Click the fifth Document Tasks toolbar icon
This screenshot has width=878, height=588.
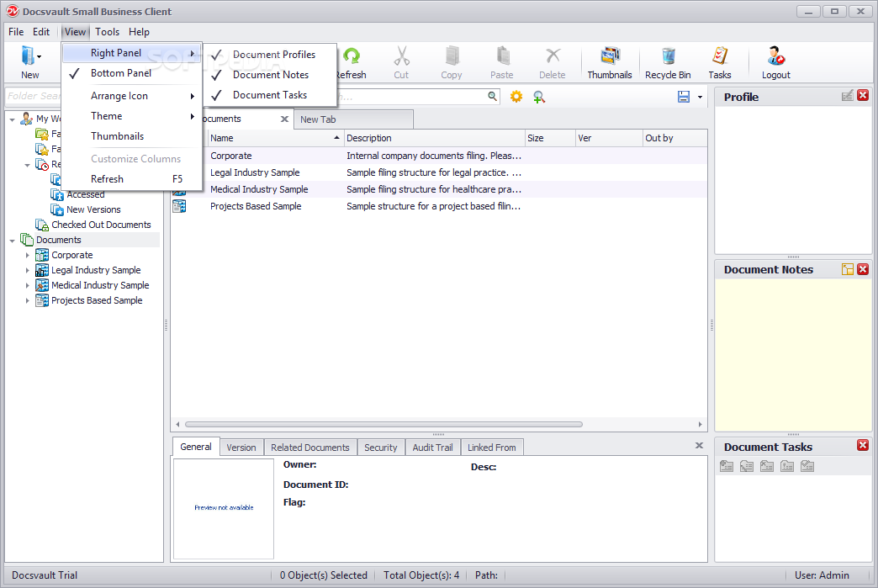[x=807, y=466]
